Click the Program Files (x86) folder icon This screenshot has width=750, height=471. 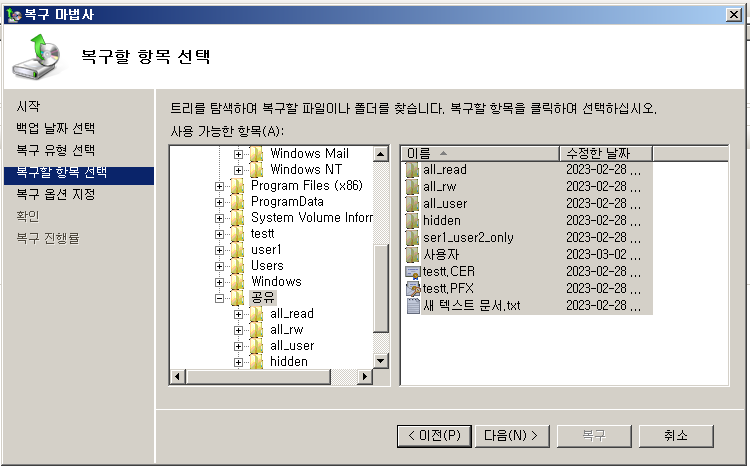tap(238, 186)
